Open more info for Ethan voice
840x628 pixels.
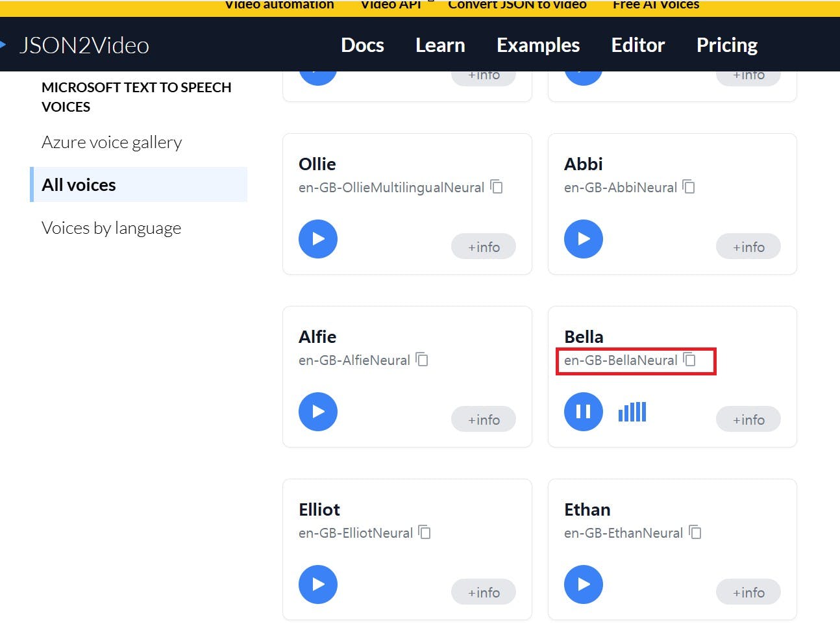(x=748, y=592)
